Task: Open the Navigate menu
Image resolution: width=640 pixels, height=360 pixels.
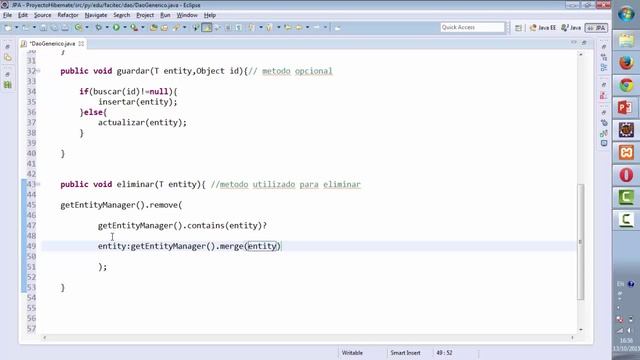Action: tap(96, 15)
